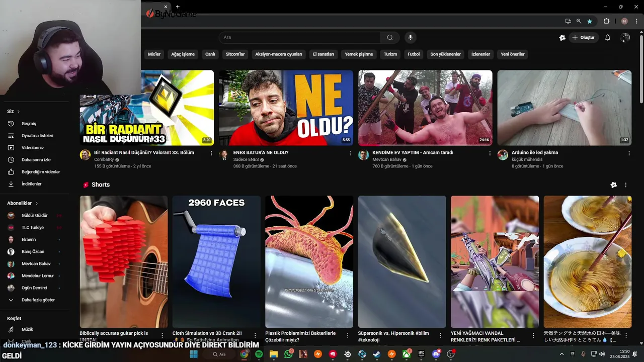Open Güldür Güldür channel subscription
The width and height of the screenshot is (644, 362).
35,215
